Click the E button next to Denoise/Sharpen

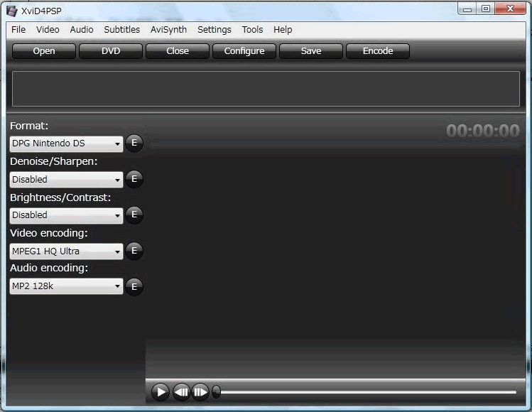pyautogui.click(x=134, y=179)
